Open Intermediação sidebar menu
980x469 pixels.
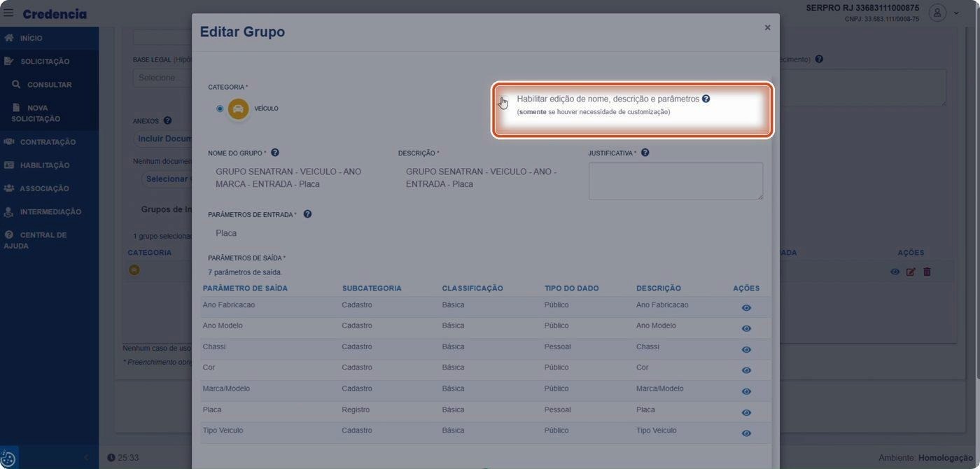(50, 211)
